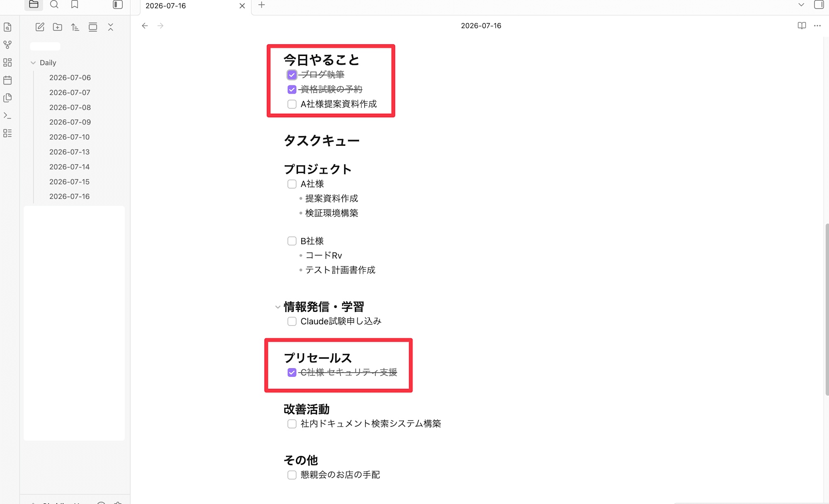The image size is (829, 504).
Task: Check the Claude試験申し込み task
Action: coord(292,321)
